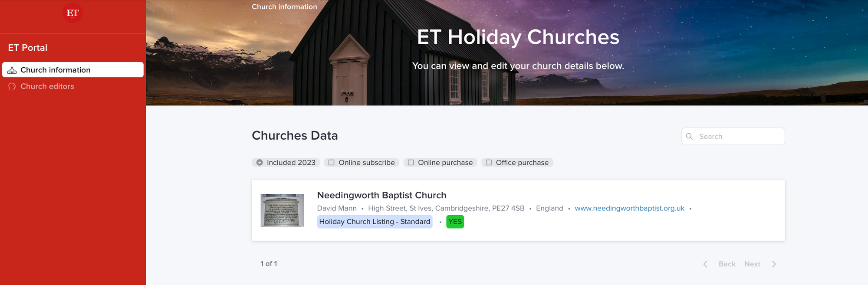868x285 pixels.
Task: Select the Church information menu label
Action: tap(56, 70)
